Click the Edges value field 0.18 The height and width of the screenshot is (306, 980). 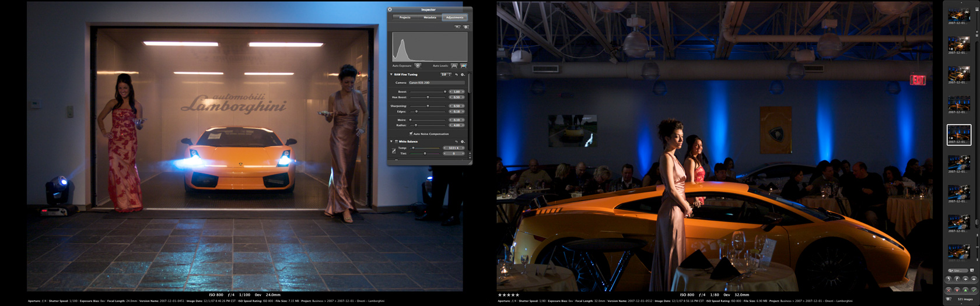pyautogui.click(x=457, y=111)
